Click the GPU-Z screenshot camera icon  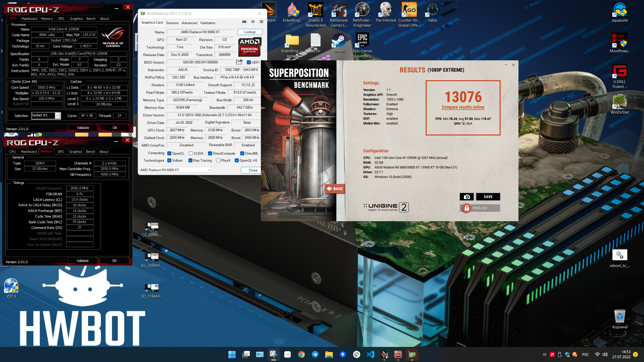click(x=244, y=22)
